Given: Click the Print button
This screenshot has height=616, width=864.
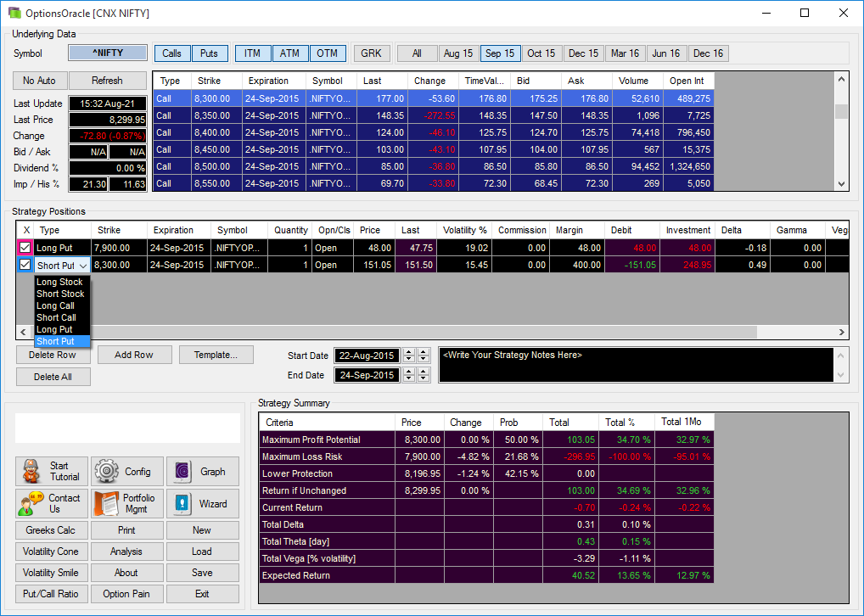Looking at the screenshot, I should [x=127, y=530].
